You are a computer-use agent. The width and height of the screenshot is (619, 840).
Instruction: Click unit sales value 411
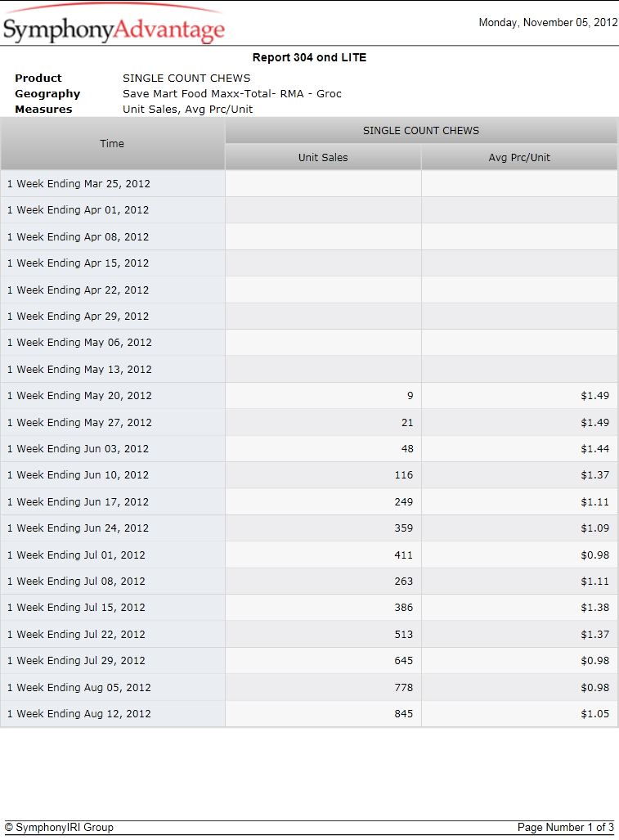tap(404, 555)
